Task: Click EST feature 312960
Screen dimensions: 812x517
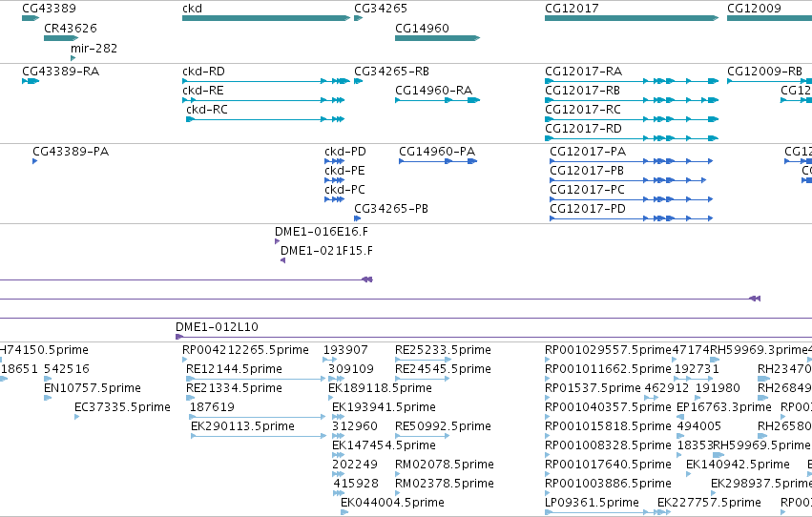Action: coord(338,436)
